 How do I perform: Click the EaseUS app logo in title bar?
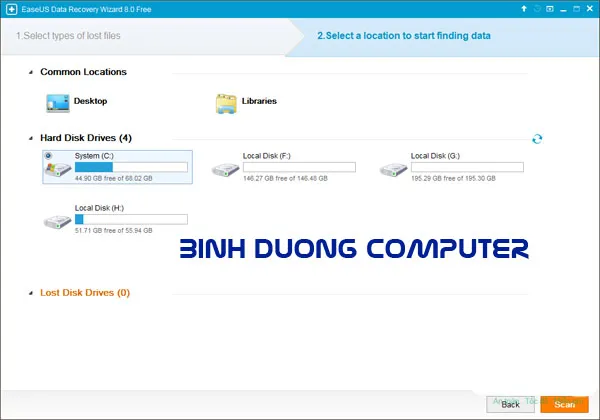tap(11, 9)
